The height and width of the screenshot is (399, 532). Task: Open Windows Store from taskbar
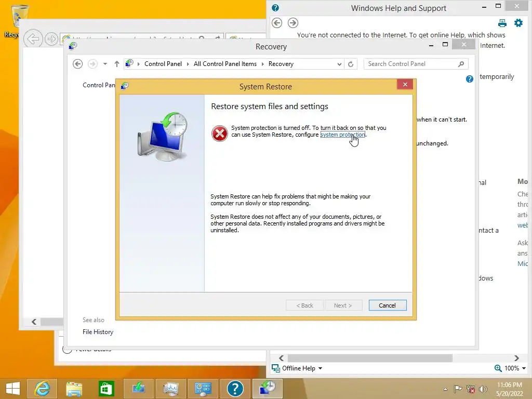(x=106, y=389)
